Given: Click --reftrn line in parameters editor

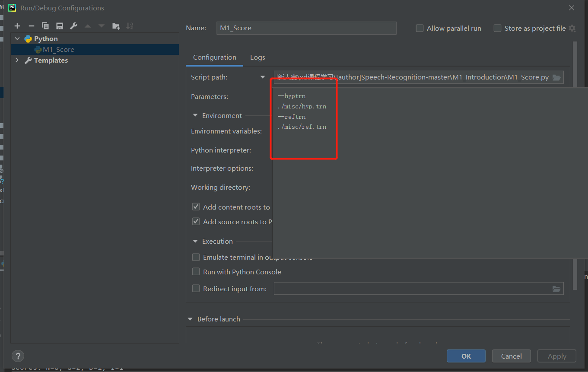Looking at the screenshot, I should click(292, 117).
